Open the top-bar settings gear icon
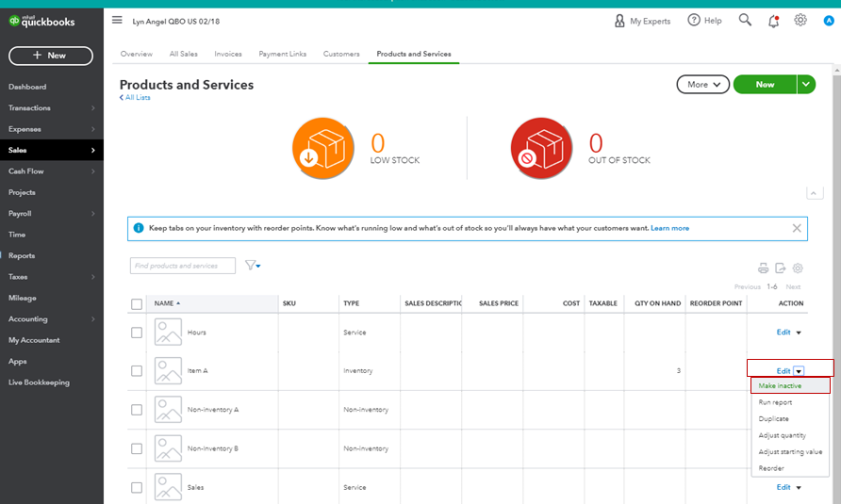The height and width of the screenshot is (504, 841). pyautogui.click(x=800, y=21)
